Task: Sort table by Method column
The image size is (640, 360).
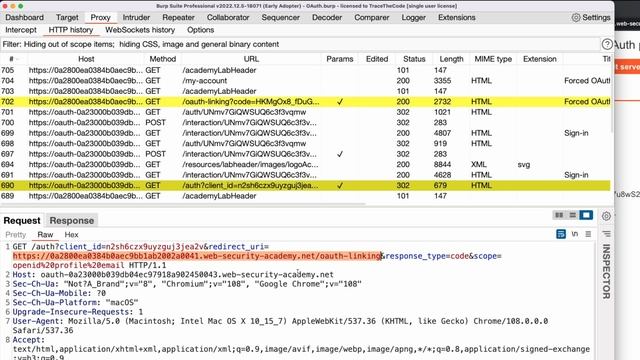Action: tap(162, 59)
